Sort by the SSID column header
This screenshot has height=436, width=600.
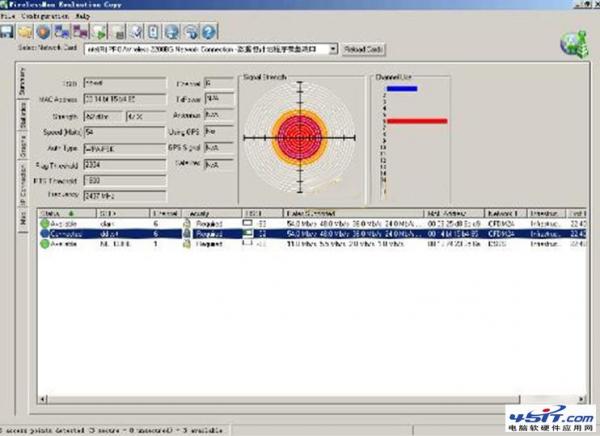pyautogui.click(x=123, y=213)
